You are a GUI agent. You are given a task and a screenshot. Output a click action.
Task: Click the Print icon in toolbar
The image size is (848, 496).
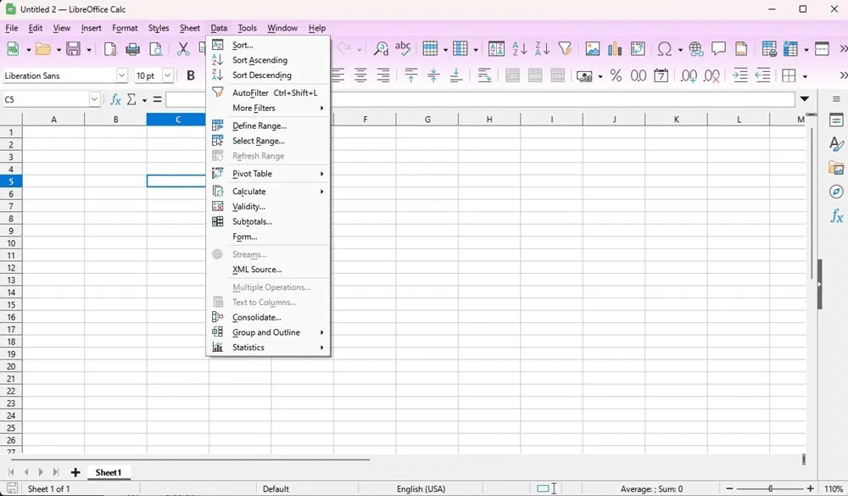pyautogui.click(x=132, y=49)
